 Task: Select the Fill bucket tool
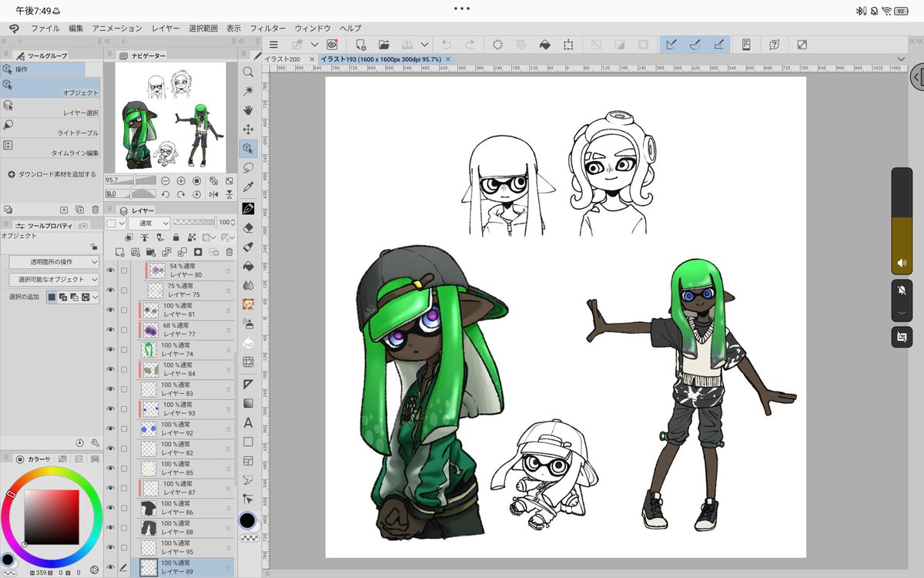(248, 266)
